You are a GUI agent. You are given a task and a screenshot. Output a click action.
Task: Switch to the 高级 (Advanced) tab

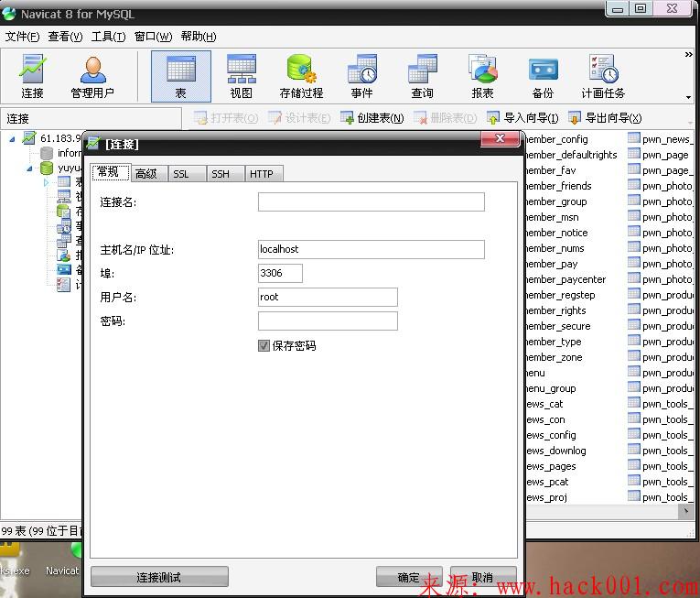coord(148,173)
